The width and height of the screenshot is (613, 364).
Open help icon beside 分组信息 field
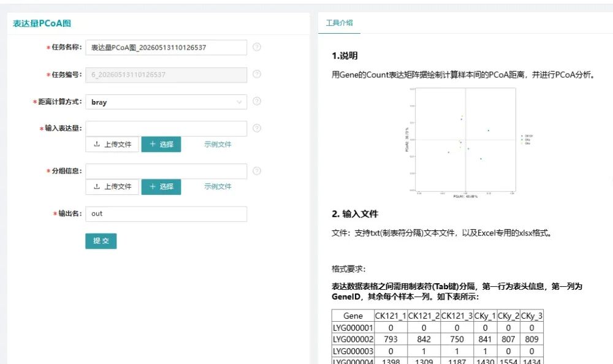(x=257, y=170)
